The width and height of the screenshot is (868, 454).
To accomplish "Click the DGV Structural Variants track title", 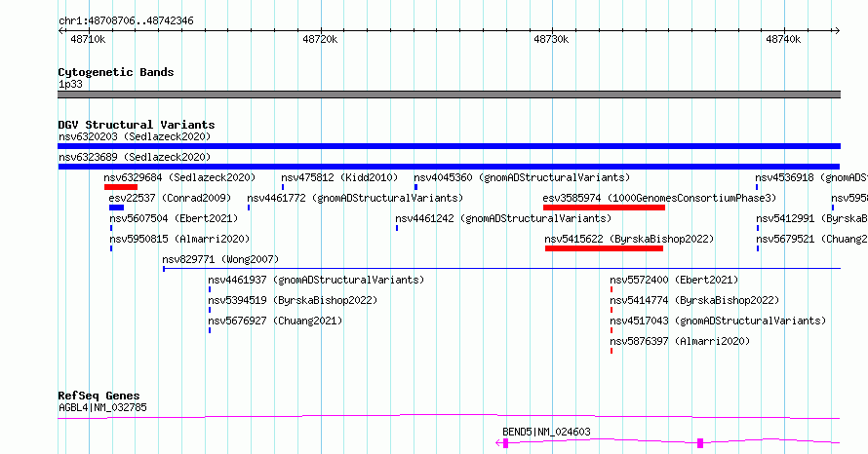I will click(137, 125).
